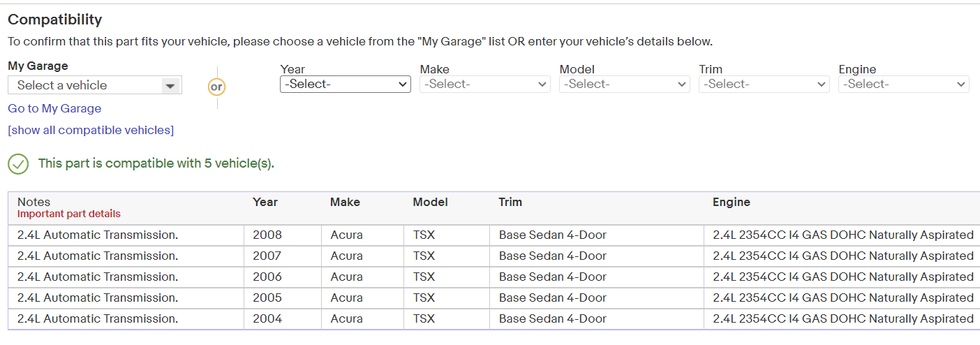Screen dimensions: 980x345
Task: Click the Notes column header
Action: pos(34,202)
